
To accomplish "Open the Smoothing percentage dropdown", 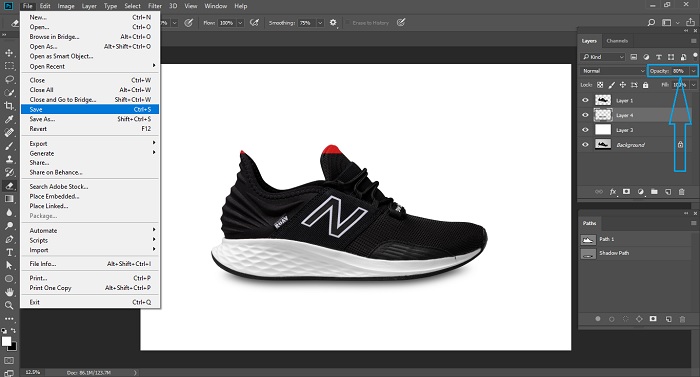I will [x=320, y=23].
